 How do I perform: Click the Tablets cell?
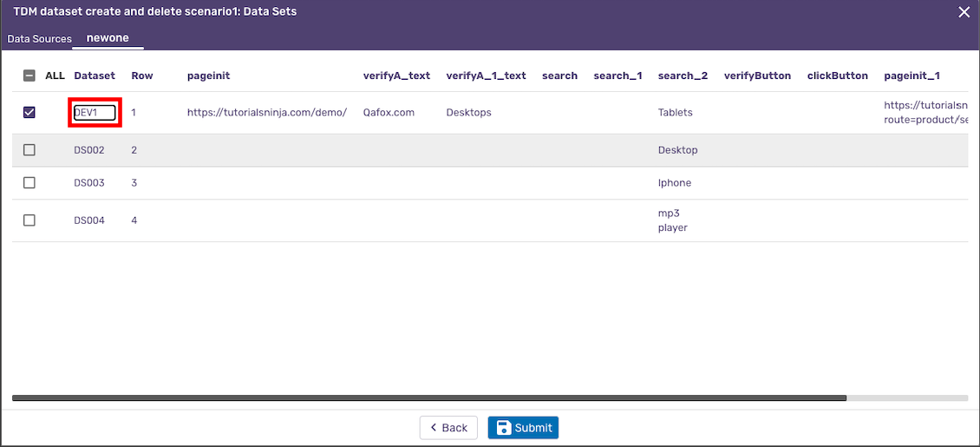pyautogui.click(x=675, y=113)
